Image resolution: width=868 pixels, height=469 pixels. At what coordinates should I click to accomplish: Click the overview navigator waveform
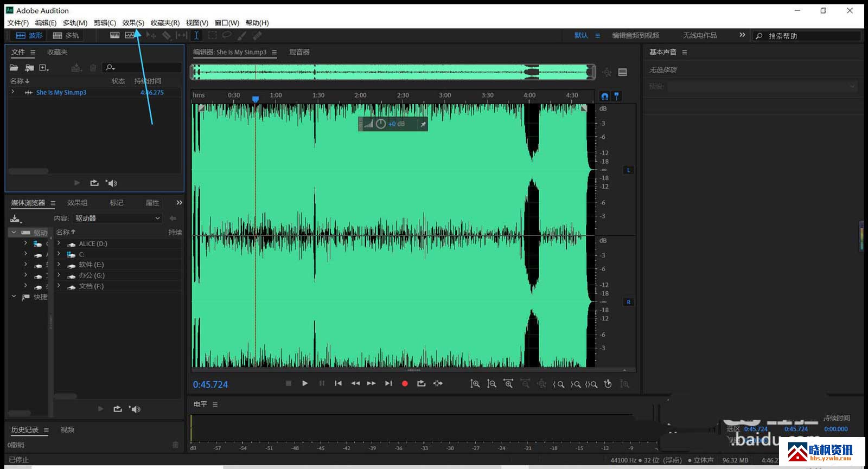point(393,72)
